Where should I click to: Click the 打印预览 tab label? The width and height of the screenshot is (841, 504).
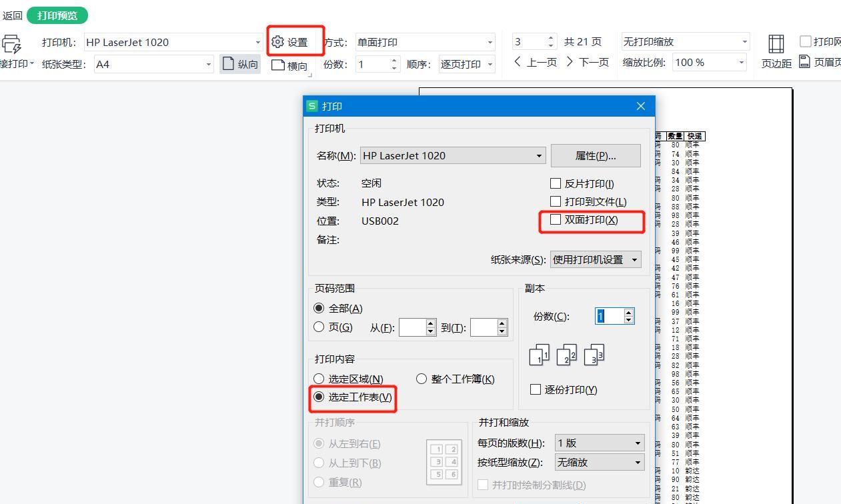click(57, 14)
